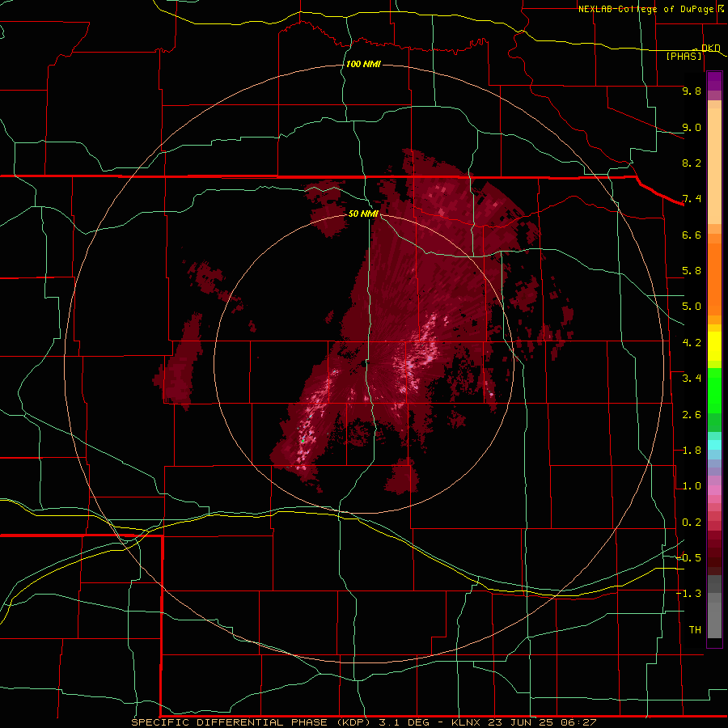Screen dimensions: 728x728
Task: Click the purple segment atop the color bar
Action: coord(714,81)
